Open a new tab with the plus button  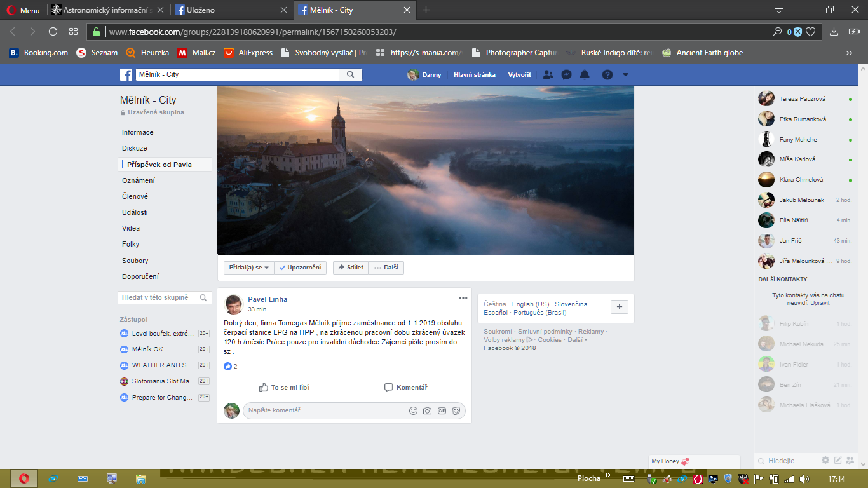pyautogui.click(x=426, y=10)
